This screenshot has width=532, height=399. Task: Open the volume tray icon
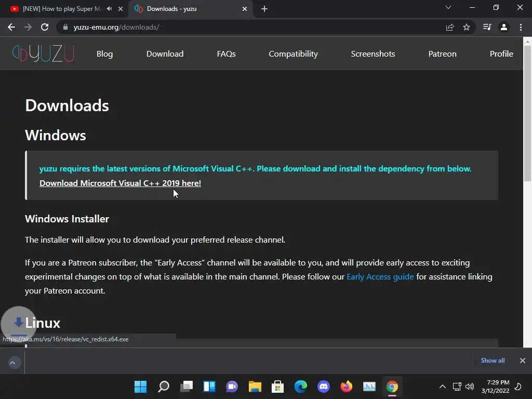coord(470,387)
